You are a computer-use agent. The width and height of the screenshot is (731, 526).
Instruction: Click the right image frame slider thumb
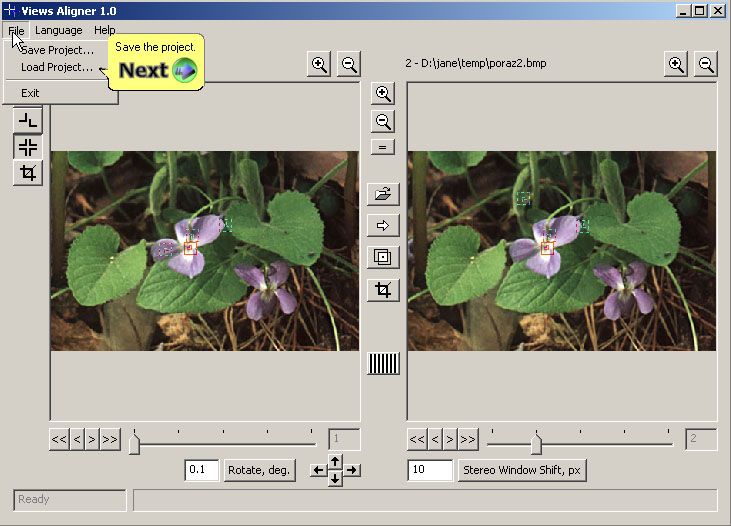(x=536, y=443)
